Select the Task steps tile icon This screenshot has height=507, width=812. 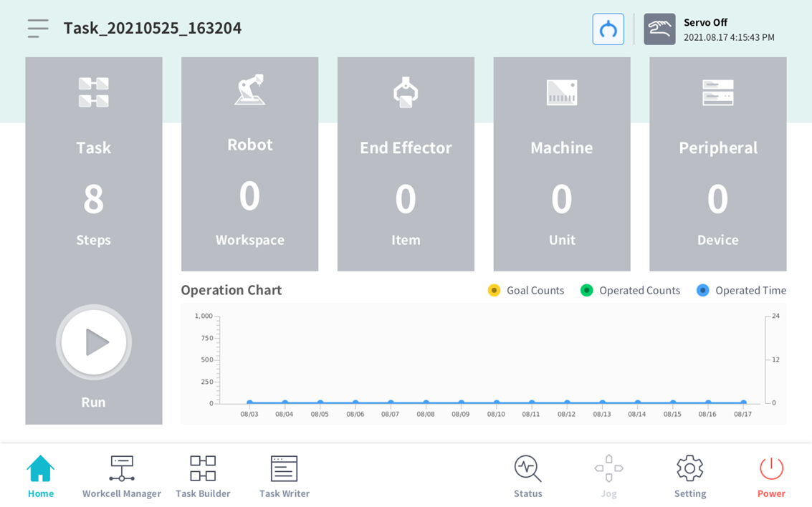94,93
